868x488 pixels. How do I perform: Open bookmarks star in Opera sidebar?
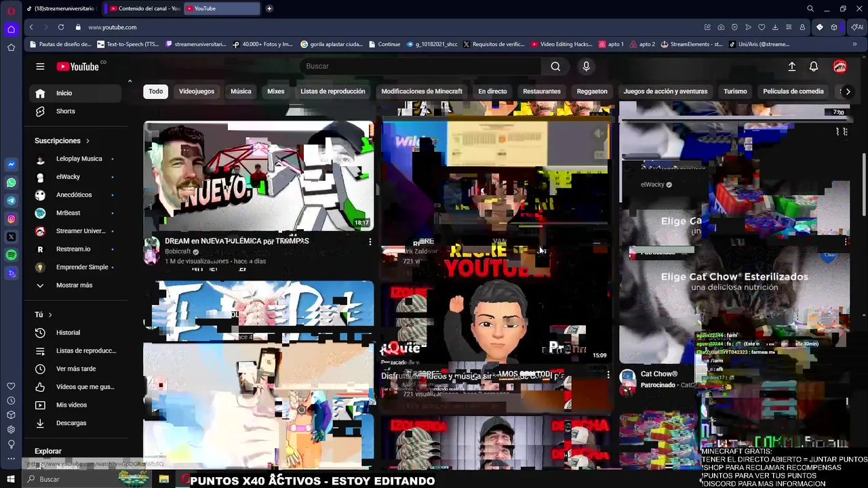coord(11,47)
